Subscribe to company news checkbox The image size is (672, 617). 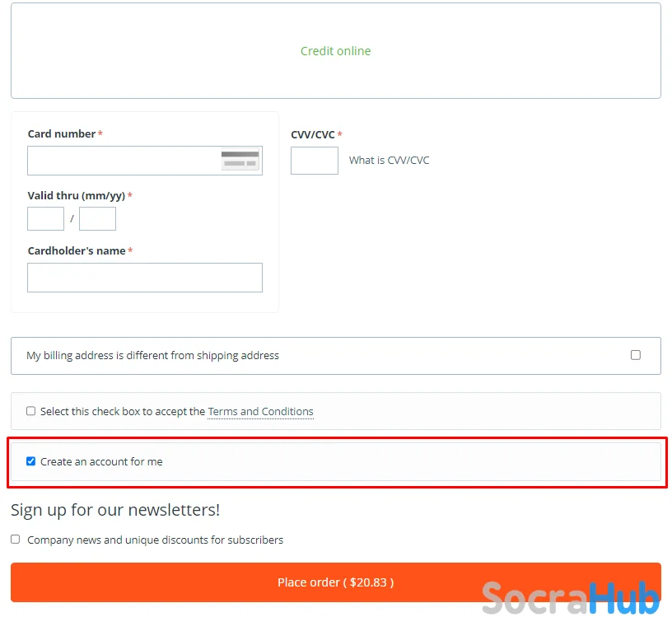point(16,539)
